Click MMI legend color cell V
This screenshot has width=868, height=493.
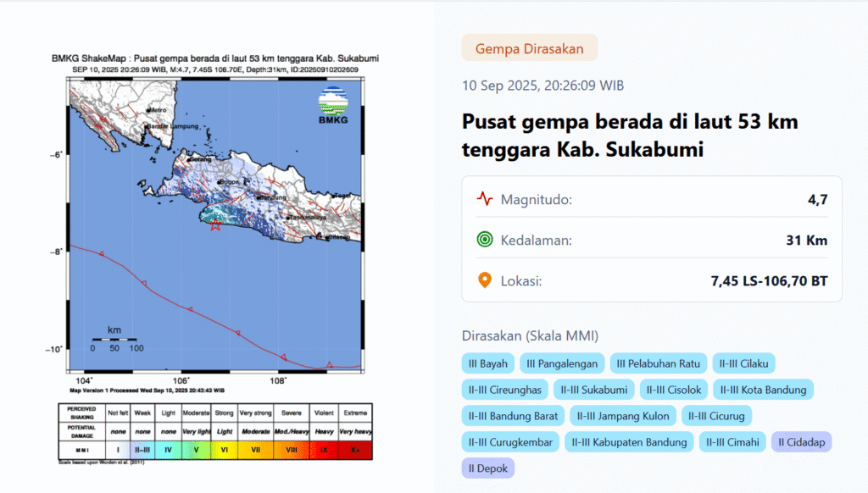[x=196, y=450]
